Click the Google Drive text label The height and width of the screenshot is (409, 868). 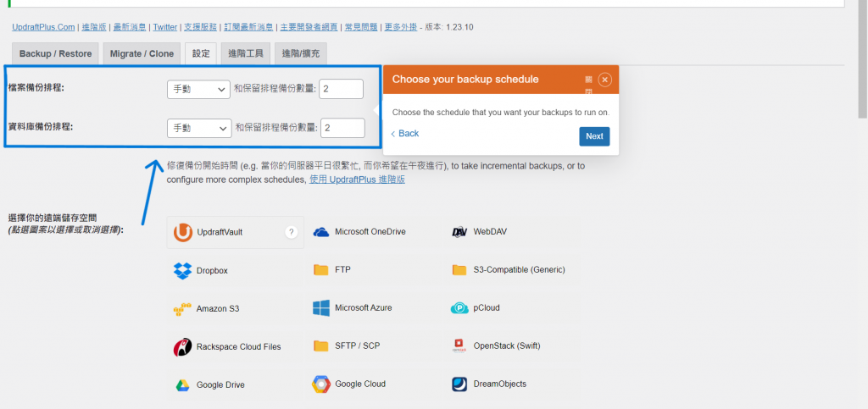coord(220,385)
